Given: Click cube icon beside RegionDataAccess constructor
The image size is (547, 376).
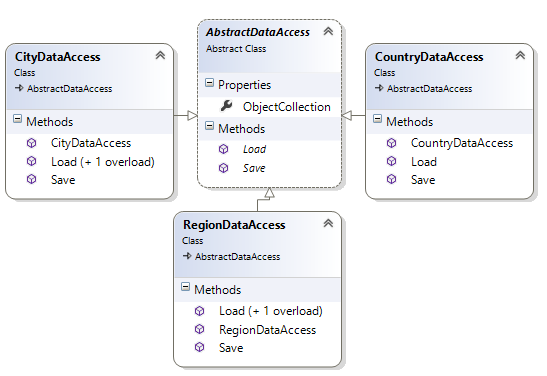Looking at the screenshot, I should click(200, 329).
